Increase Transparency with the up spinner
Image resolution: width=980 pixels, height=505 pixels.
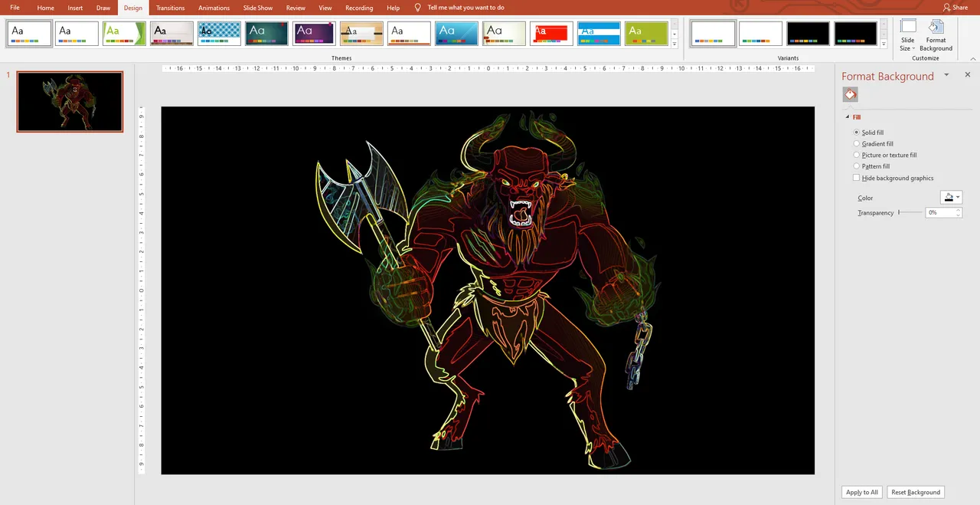click(x=959, y=210)
